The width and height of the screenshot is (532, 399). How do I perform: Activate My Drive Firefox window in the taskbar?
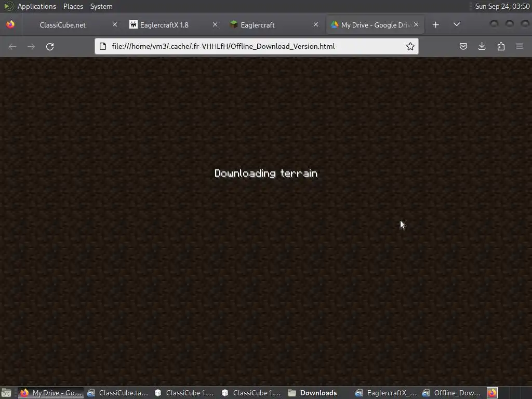(x=50, y=393)
